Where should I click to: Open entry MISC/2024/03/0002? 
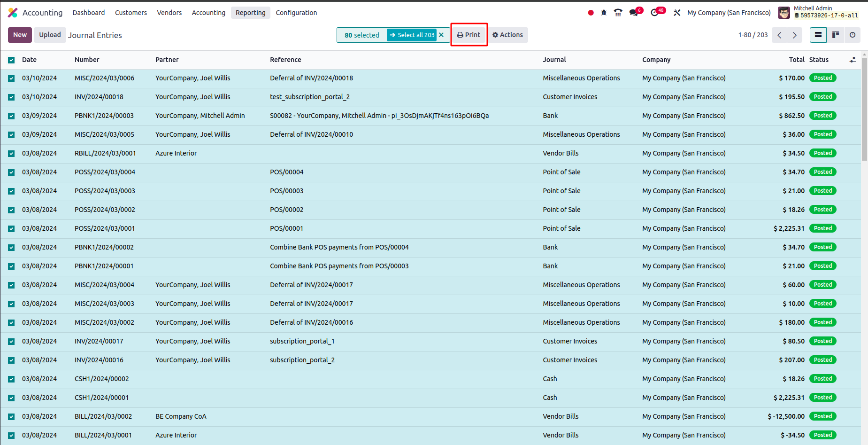coord(104,322)
